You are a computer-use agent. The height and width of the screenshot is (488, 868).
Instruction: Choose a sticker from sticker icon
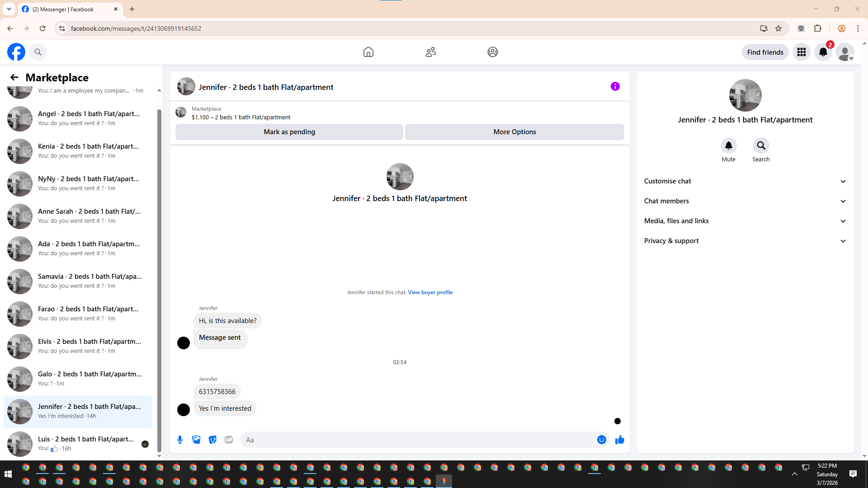[x=212, y=440]
